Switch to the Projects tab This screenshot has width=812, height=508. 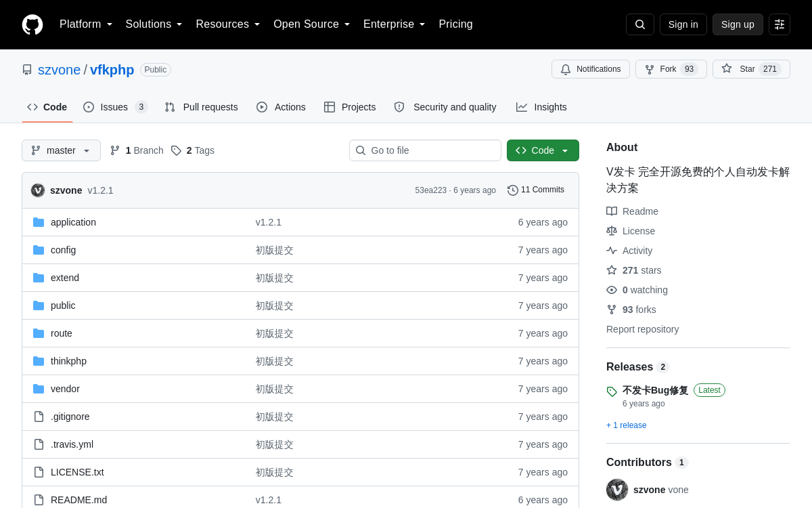(350, 107)
